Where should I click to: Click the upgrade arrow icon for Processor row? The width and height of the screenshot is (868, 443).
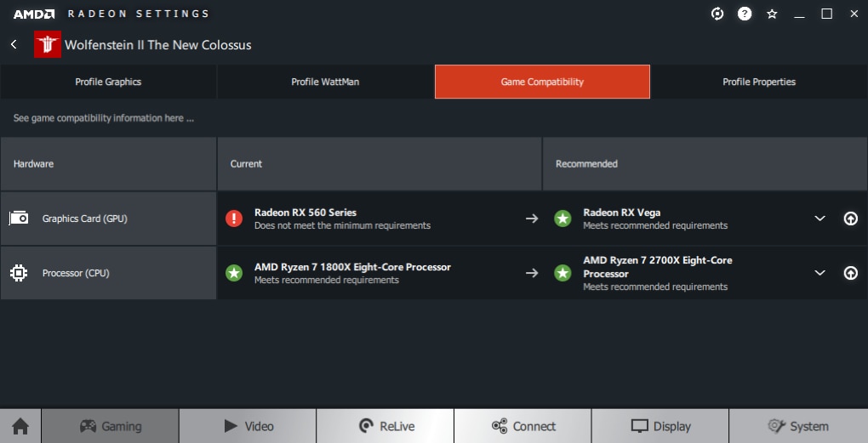pyautogui.click(x=850, y=273)
